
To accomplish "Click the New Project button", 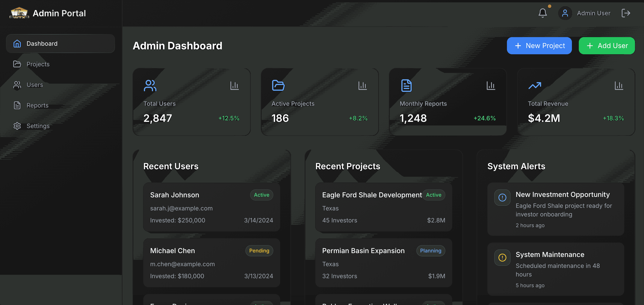I will coord(539,45).
